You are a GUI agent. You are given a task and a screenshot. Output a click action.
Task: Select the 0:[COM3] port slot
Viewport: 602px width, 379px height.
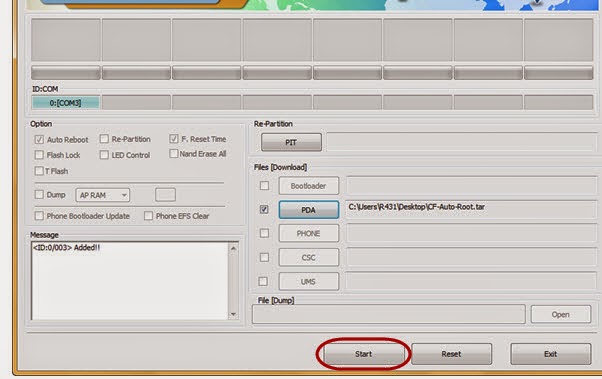pyautogui.click(x=66, y=103)
